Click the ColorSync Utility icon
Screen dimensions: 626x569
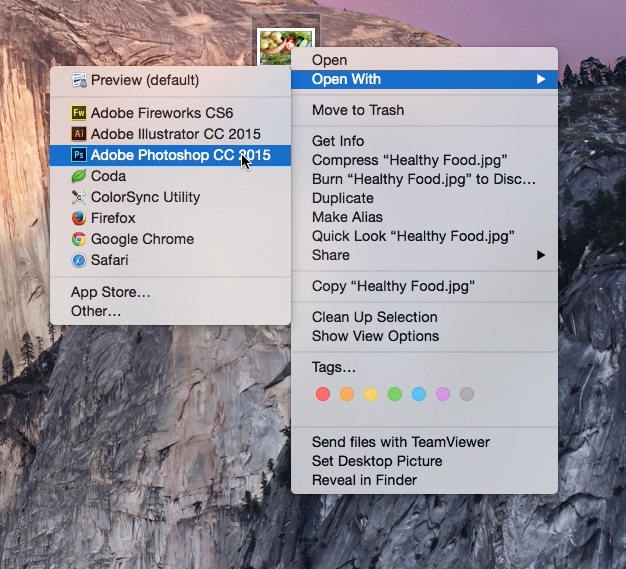pos(79,197)
